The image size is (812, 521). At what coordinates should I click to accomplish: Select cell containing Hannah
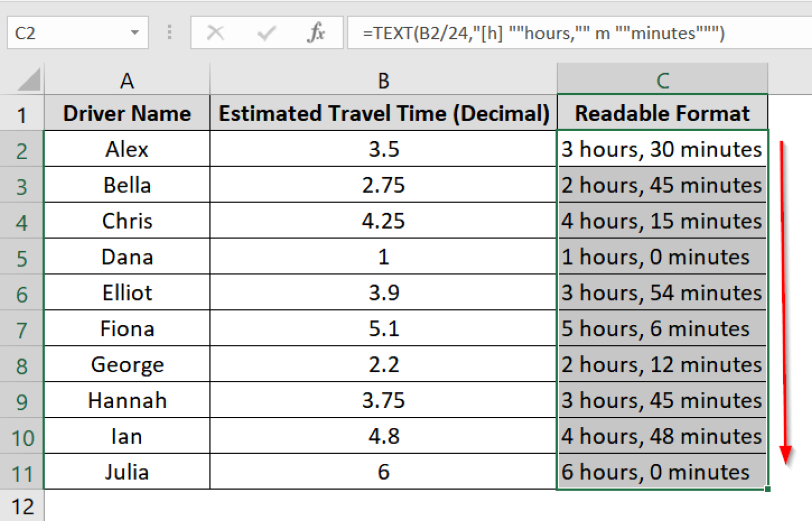127,400
